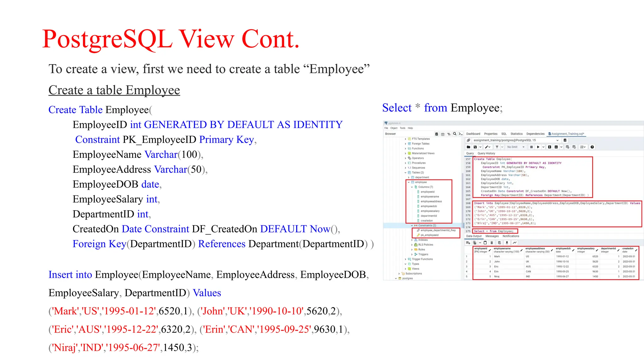Click the Graph Visualiser line-chart icon

(514, 243)
